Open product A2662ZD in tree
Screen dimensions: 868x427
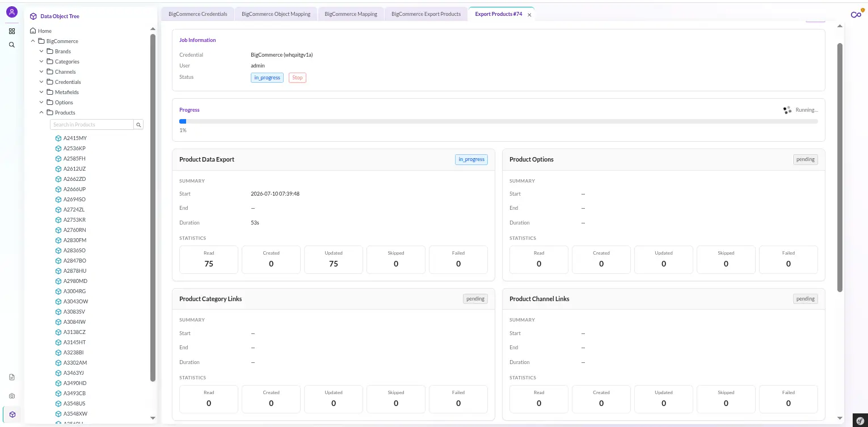click(74, 179)
